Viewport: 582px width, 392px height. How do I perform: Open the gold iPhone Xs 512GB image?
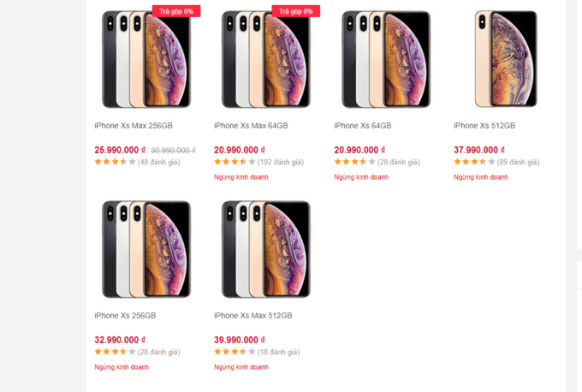tap(505, 60)
